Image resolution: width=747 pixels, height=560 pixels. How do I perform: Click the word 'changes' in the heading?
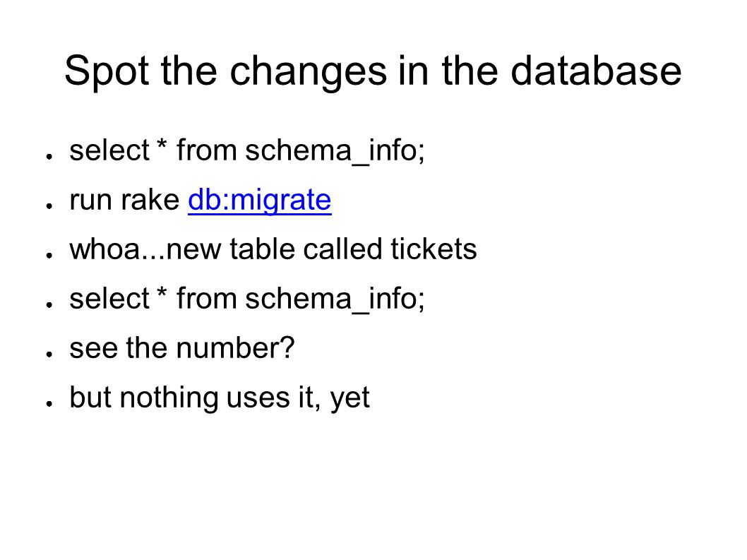(309, 72)
